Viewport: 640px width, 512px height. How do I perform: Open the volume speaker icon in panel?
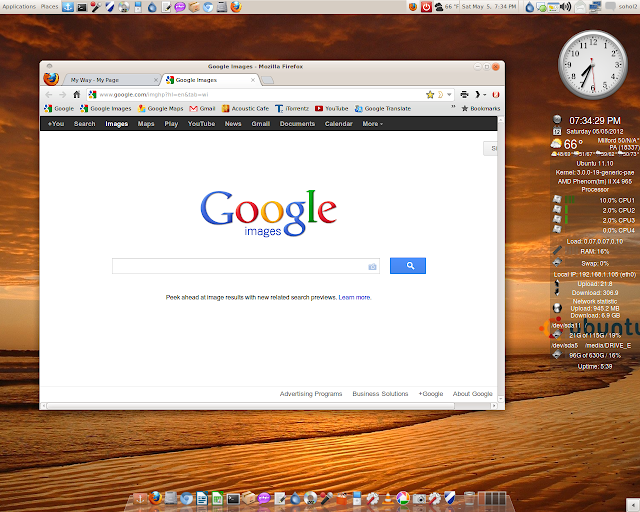pyautogui.click(x=565, y=7)
